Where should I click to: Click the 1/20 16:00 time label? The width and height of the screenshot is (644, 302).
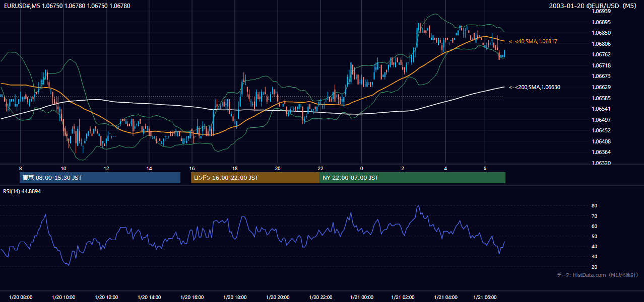(192, 297)
